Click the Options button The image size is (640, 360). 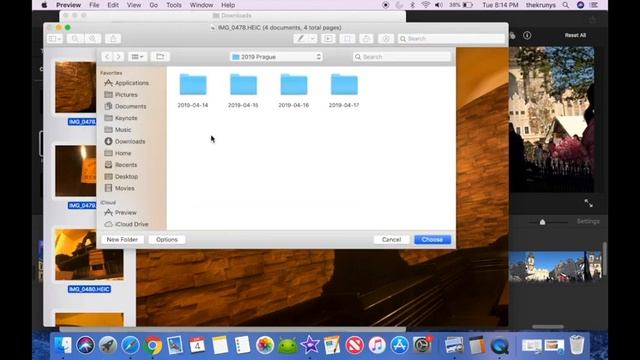(167, 240)
